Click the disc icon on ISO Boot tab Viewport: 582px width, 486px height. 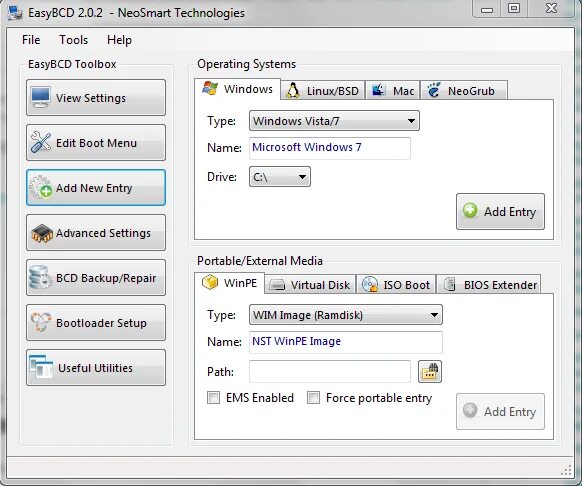370,285
